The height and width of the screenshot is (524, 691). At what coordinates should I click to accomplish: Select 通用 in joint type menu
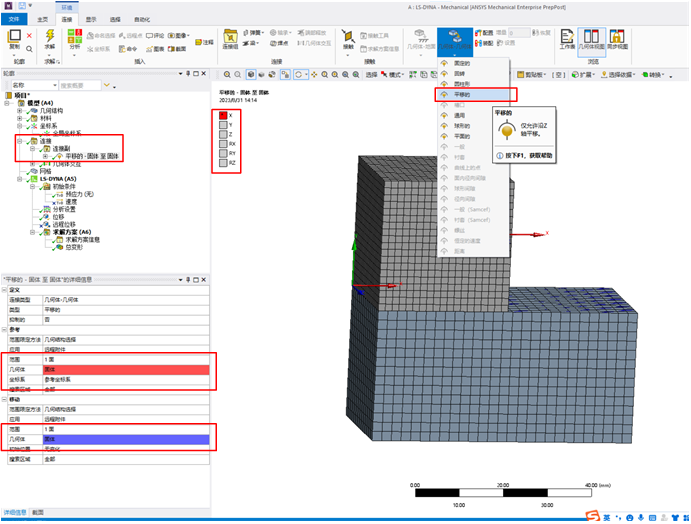point(474,115)
